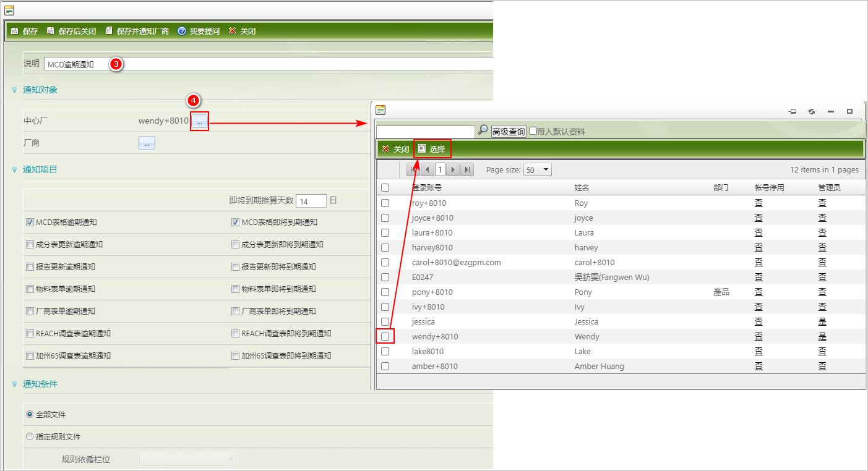
Task: Check 成分表更新逾期通知 checkbox
Action: 30,245
